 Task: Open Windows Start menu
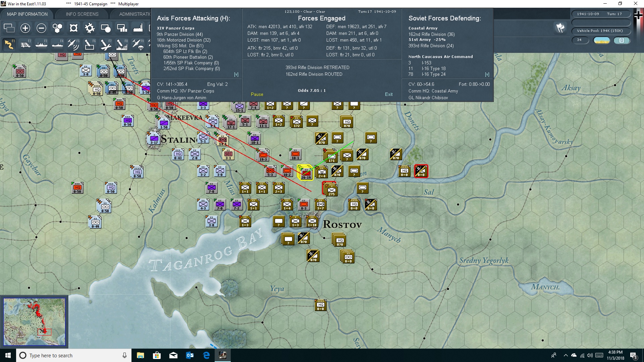click(x=8, y=355)
